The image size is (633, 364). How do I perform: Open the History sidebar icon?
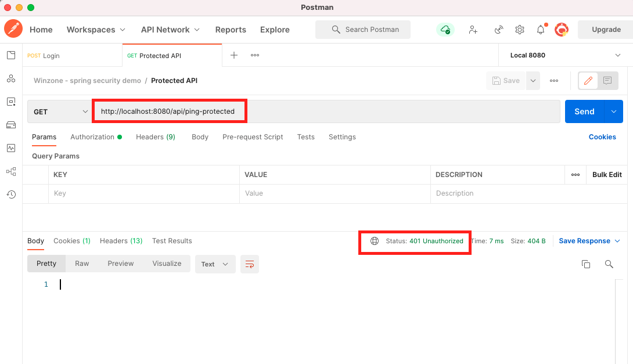click(x=11, y=194)
